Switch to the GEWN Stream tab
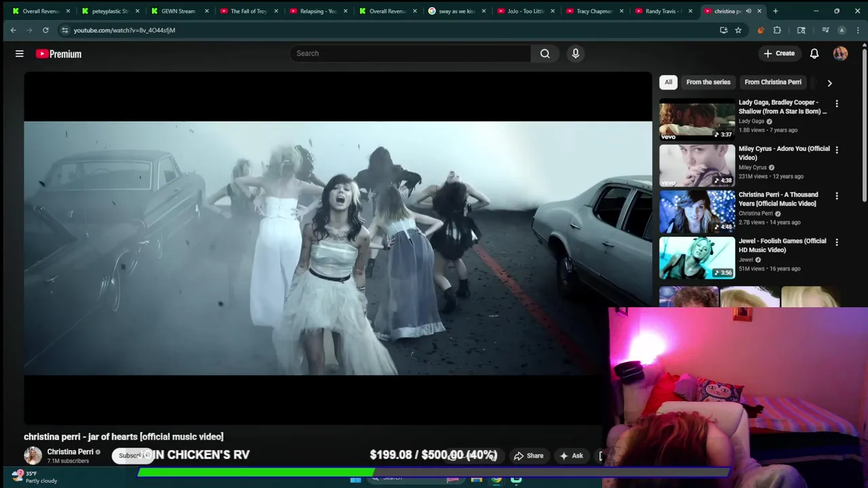868x488 pixels. coord(180,11)
